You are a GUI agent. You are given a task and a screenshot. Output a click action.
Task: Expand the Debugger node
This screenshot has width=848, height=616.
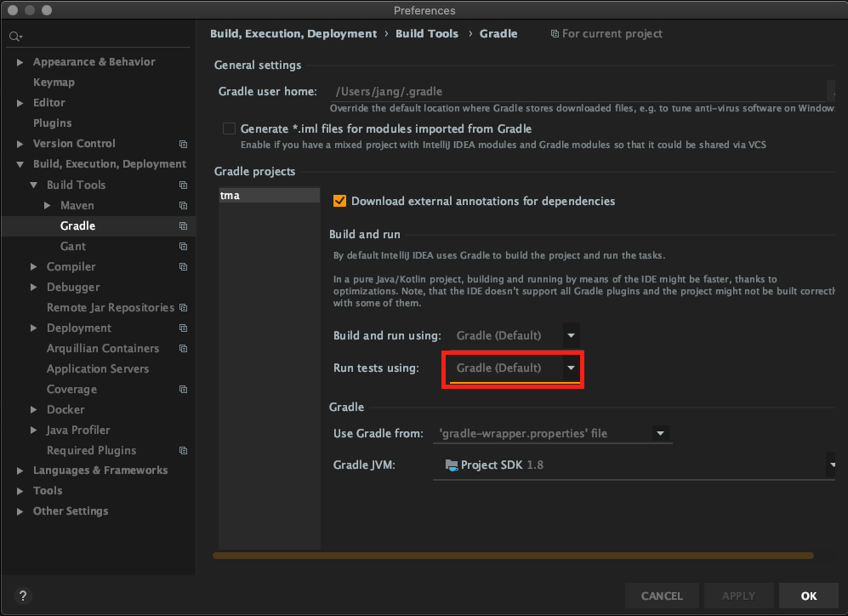click(33, 288)
